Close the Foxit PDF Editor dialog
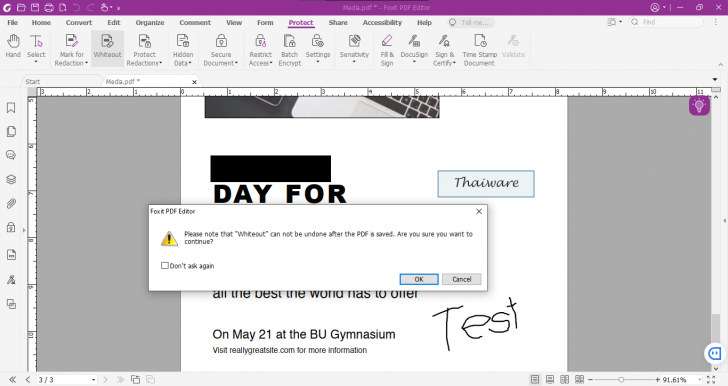Screen dimensions: 728x386 coord(479,211)
